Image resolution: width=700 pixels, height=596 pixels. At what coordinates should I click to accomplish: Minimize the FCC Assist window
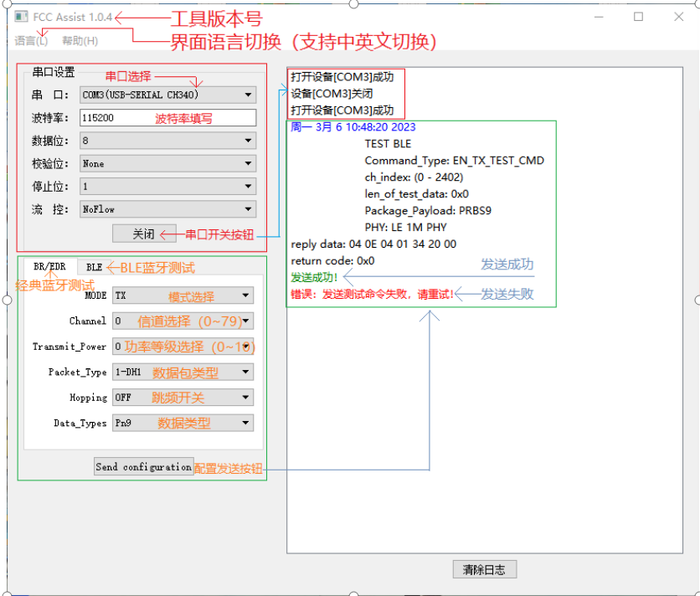pyautogui.click(x=600, y=17)
